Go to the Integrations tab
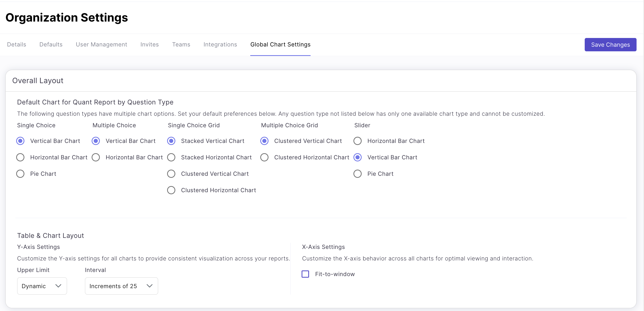The height and width of the screenshot is (311, 644). 220,45
